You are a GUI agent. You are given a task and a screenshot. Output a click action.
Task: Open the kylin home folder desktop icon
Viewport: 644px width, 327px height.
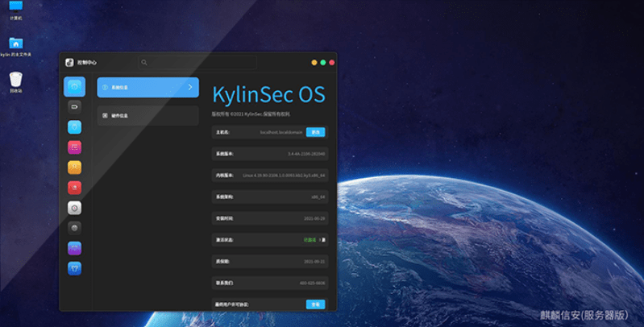pyautogui.click(x=15, y=47)
